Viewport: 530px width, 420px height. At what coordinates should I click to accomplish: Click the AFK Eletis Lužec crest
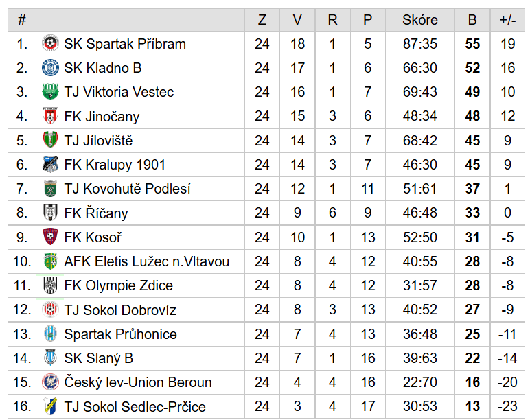(50, 261)
